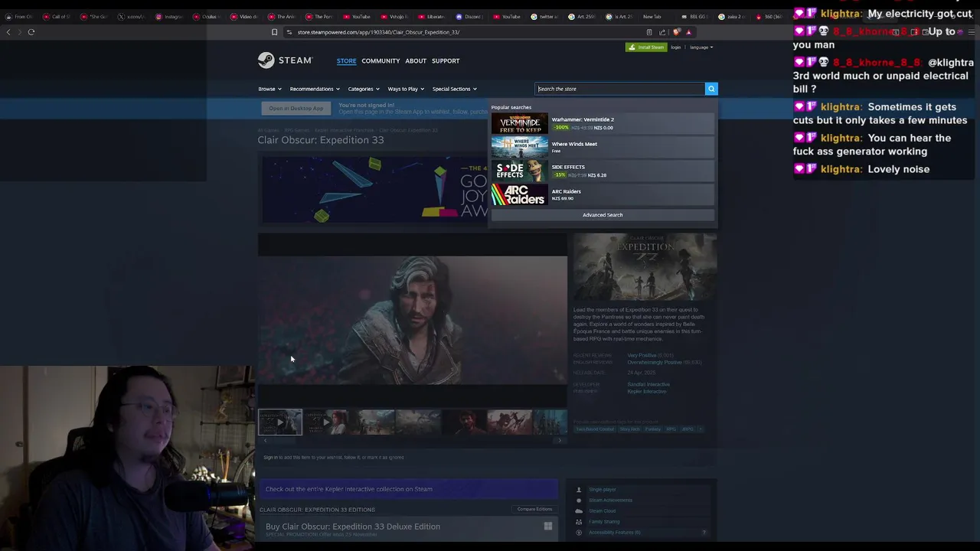Switch to the x.com browser tab
This screenshot has width=980, height=551.
coord(132,16)
